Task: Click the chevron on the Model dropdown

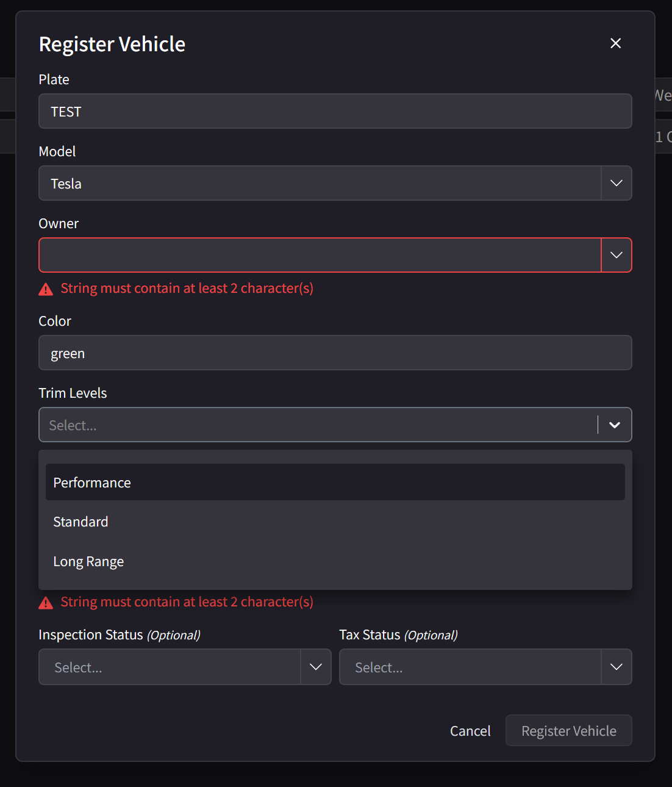Action: coord(616,183)
